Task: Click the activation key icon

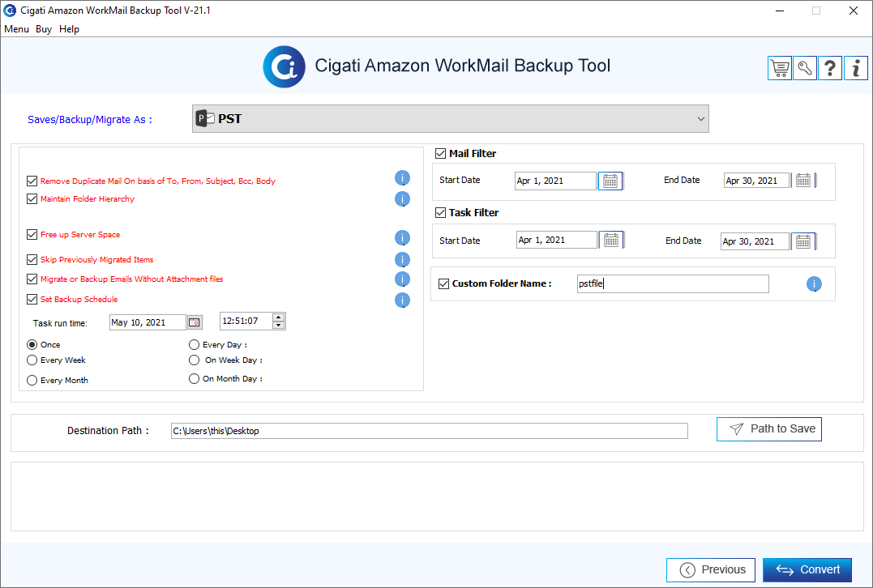Action: pos(805,68)
